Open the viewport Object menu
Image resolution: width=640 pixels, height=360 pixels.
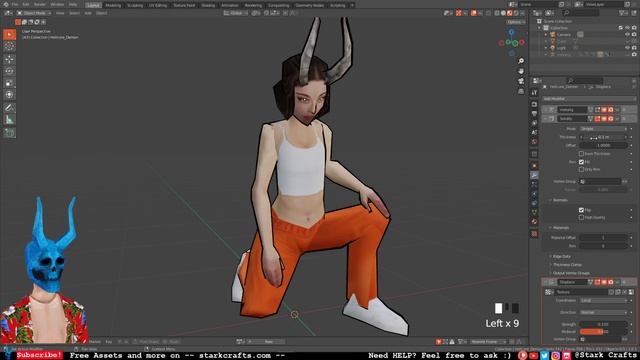[x=102, y=13]
